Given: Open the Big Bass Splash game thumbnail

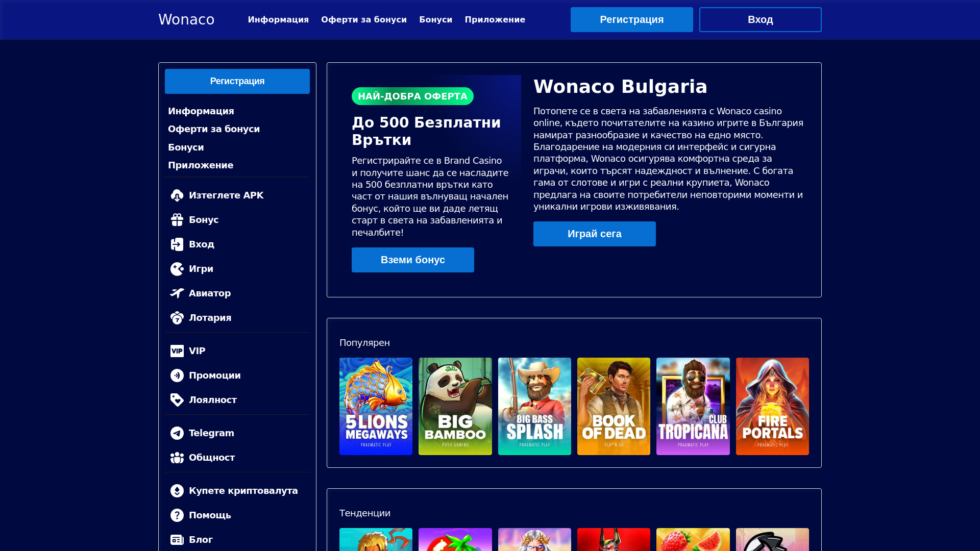Looking at the screenshot, I should (534, 406).
